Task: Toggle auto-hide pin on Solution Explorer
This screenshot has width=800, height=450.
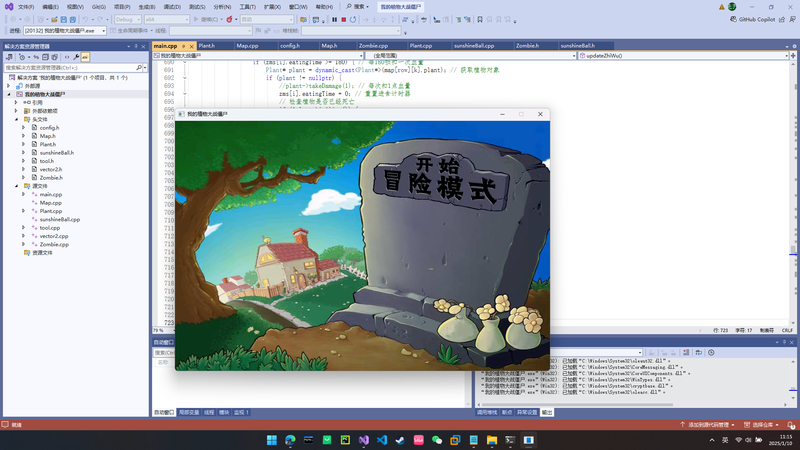Action: pos(136,46)
